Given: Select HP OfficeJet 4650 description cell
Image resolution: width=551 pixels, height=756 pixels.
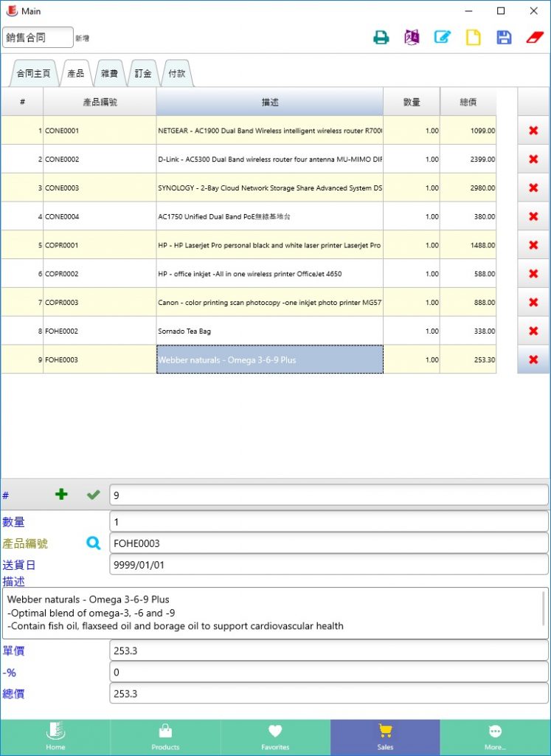Looking at the screenshot, I should (x=270, y=273).
